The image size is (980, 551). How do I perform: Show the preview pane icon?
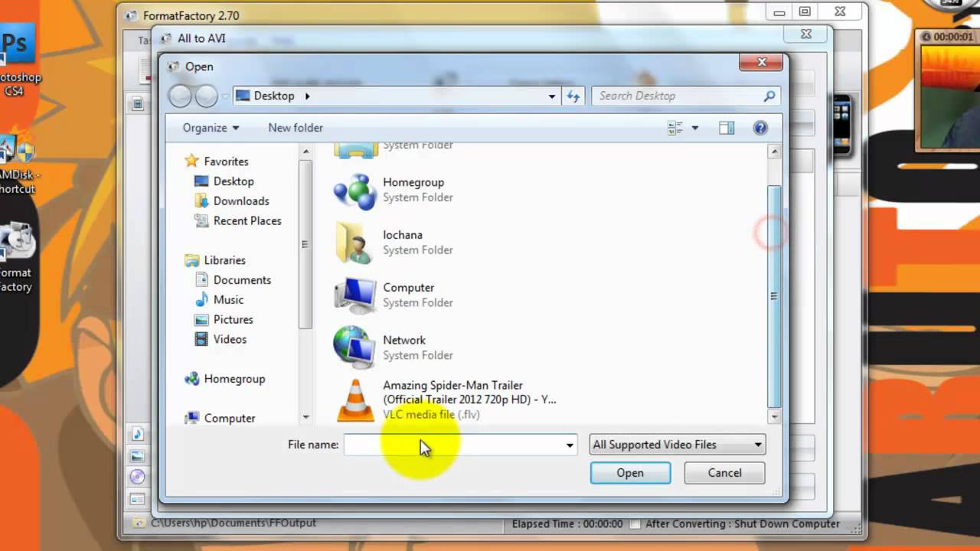pyautogui.click(x=727, y=128)
